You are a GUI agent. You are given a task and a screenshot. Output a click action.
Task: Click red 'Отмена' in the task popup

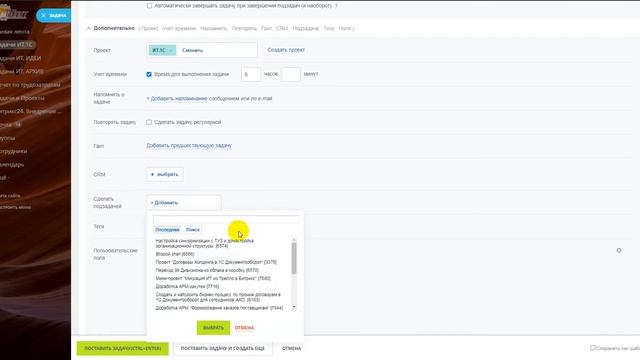pos(244,328)
